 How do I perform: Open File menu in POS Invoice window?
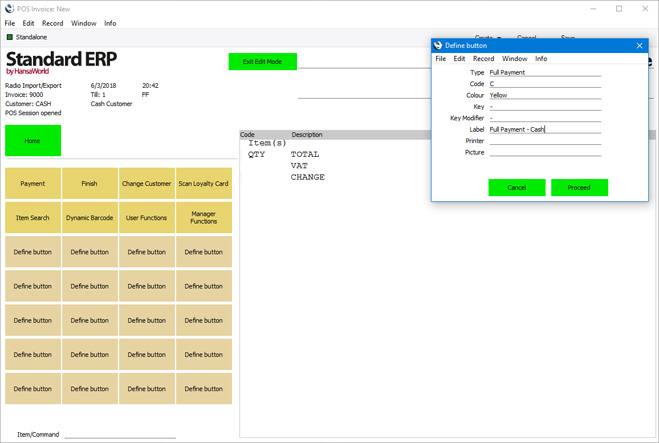10,23
